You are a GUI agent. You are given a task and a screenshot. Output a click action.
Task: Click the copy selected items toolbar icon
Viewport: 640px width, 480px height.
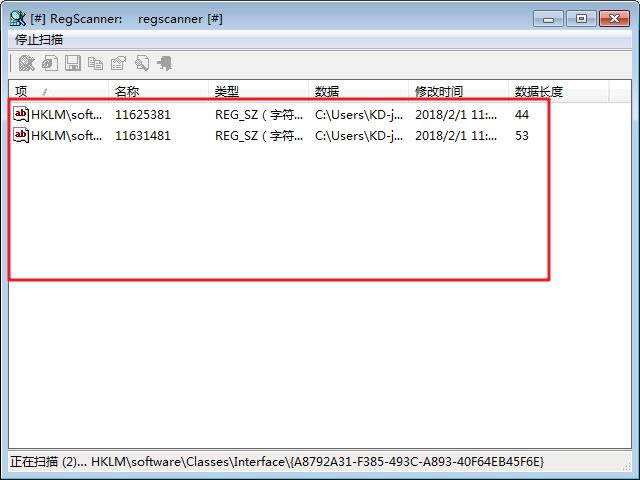point(95,63)
